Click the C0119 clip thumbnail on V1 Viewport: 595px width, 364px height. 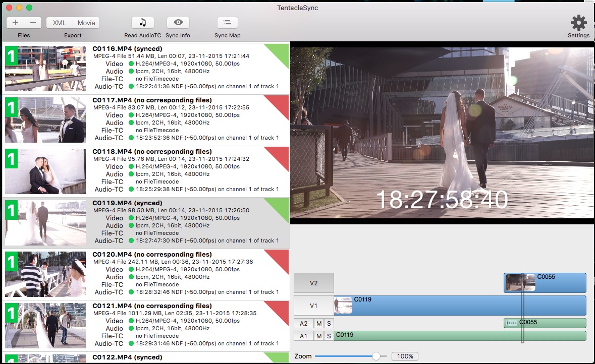point(343,306)
